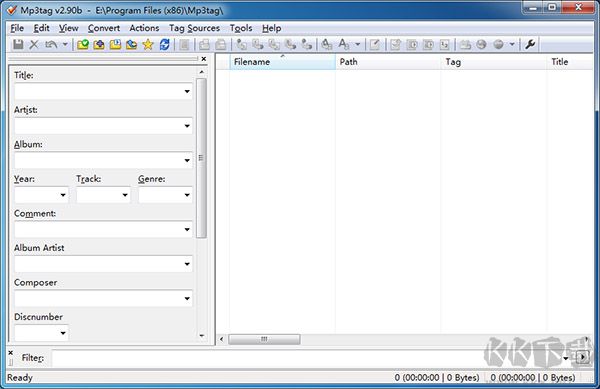Sort by the Title column header

[x=570, y=62]
